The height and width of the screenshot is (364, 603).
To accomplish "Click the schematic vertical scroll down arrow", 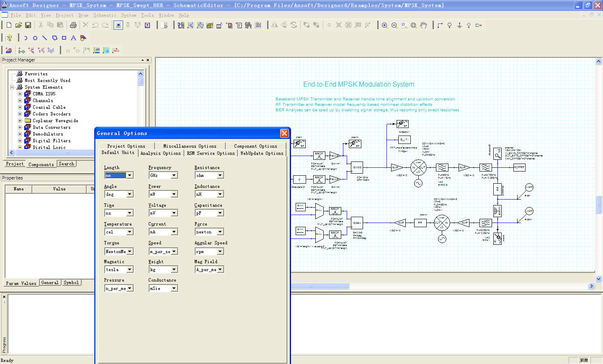I will tap(598, 279).
